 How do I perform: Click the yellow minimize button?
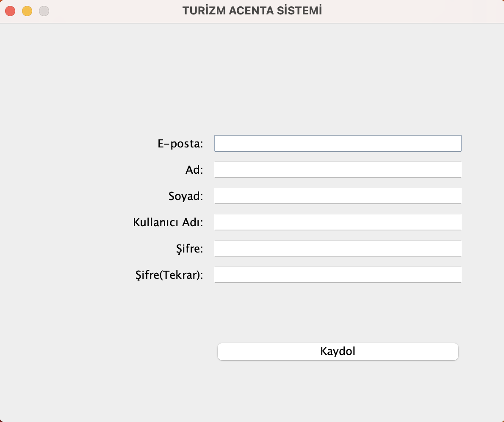coord(27,11)
